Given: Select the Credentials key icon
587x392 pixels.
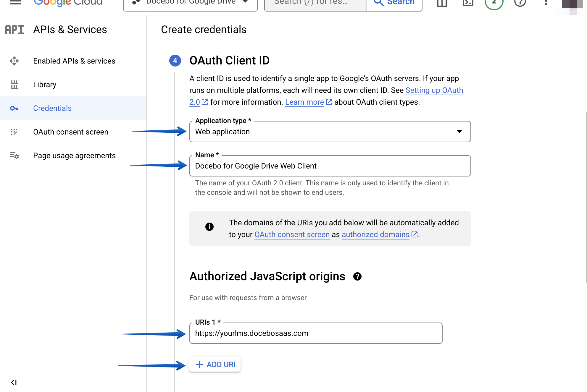Looking at the screenshot, I should 14,108.
